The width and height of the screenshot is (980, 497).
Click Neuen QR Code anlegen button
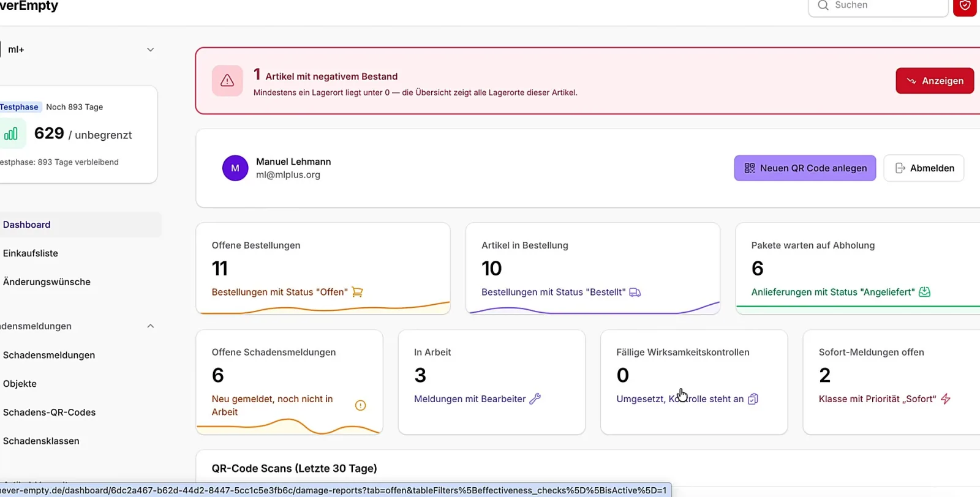pyautogui.click(x=805, y=168)
